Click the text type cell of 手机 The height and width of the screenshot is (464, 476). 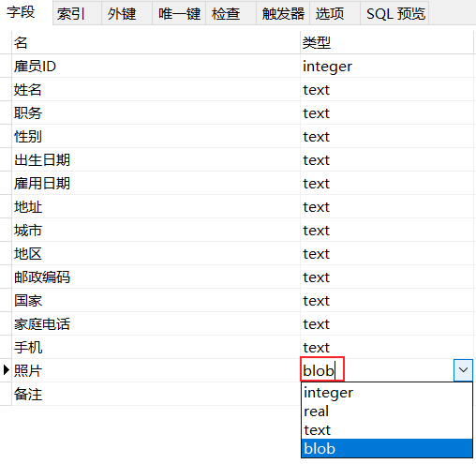387,347
